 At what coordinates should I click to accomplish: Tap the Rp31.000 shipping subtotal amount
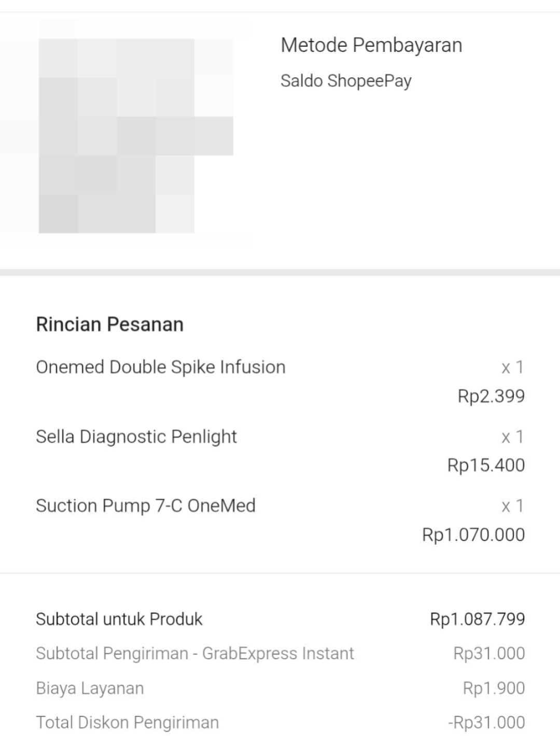[x=489, y=654]
